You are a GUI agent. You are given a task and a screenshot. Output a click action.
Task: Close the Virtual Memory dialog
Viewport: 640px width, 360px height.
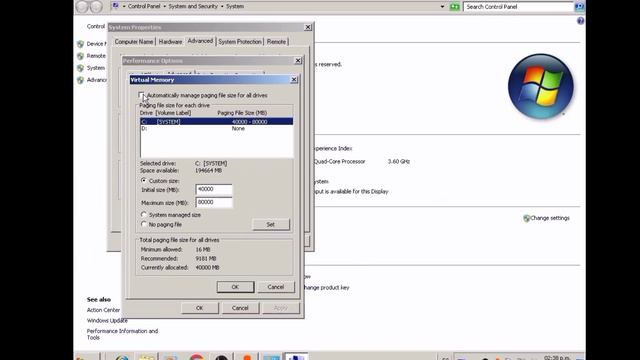pos(294,80)
